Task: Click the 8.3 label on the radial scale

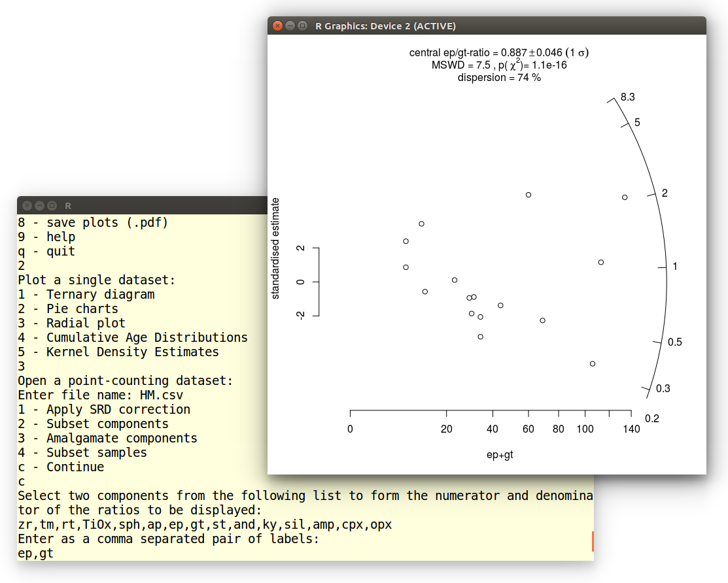Action: [x=627, y=97]
